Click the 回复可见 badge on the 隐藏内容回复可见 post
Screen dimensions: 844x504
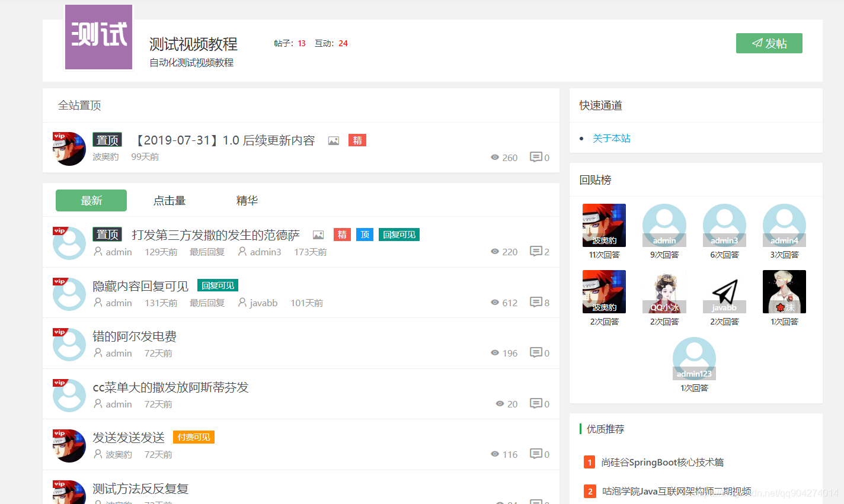point(218,285)
